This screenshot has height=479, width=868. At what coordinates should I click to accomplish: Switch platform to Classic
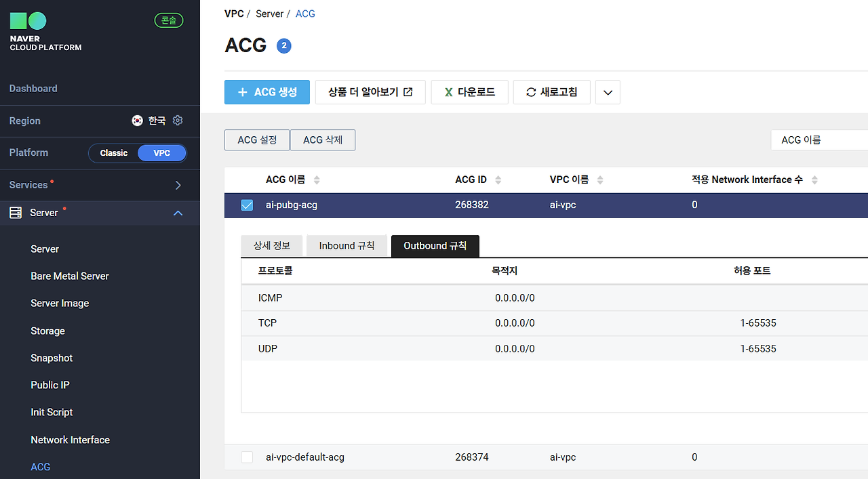tap(113, 152)
